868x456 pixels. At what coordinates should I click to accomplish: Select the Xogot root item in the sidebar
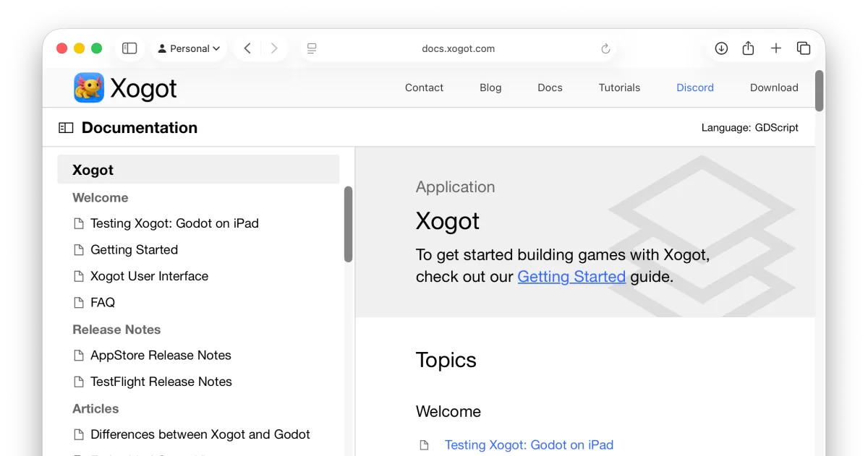point(93,170)
